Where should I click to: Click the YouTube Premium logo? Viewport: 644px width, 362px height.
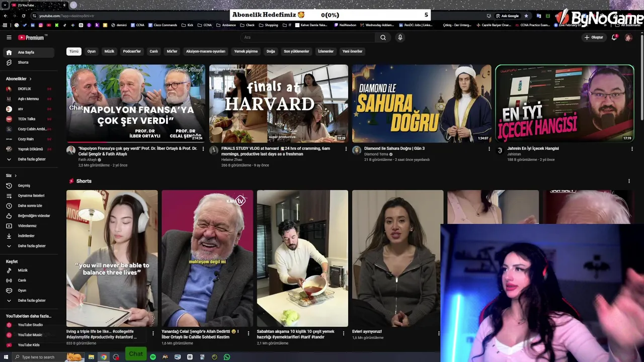[x=31, y=37]
